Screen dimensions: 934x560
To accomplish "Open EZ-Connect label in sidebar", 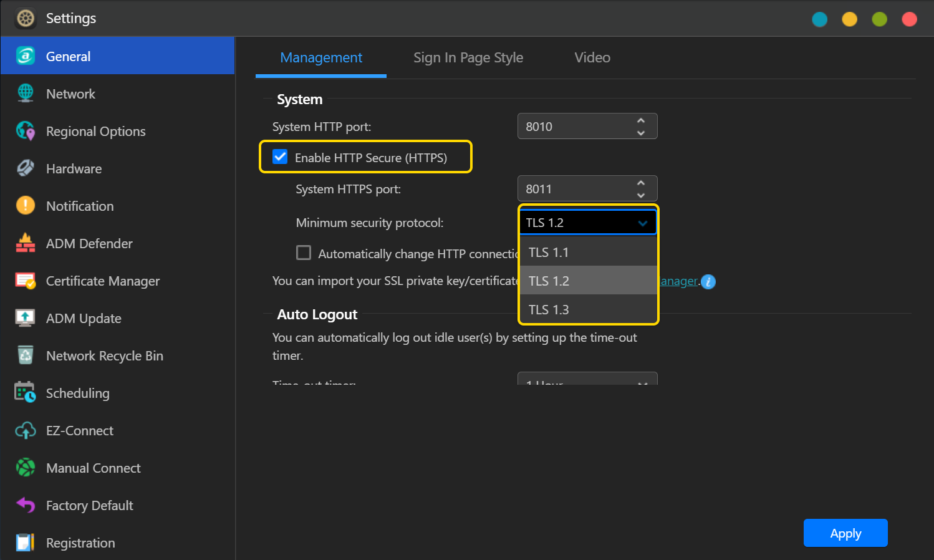I will (80, 431).
